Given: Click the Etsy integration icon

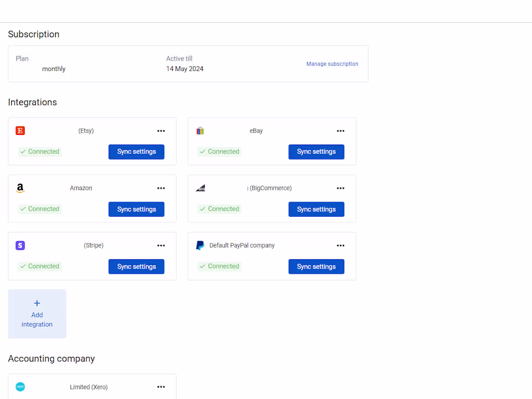Looking at the screenshot, I should (20, 131).
